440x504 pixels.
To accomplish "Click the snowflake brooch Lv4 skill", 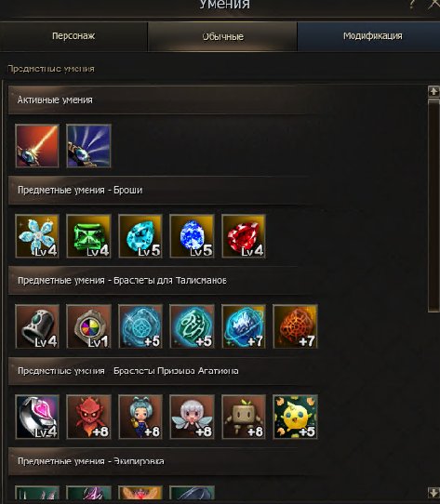I will pyautogui.click(x=37, y=236).
